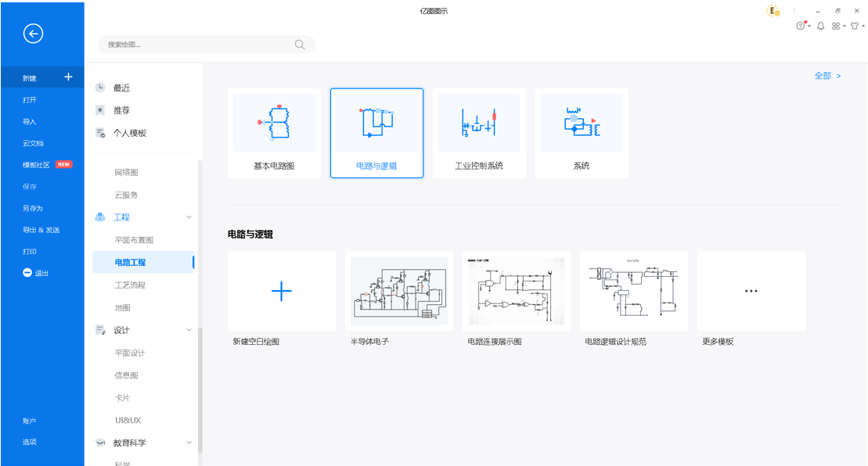Collapse the 教育科学 section chevron
The width and height of the screenshot is (868, 466).
pos(189,443)
